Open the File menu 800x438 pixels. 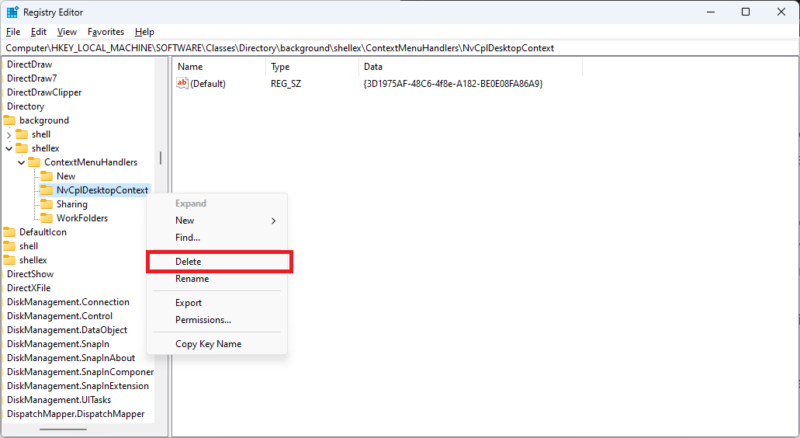tap(13, 32)
